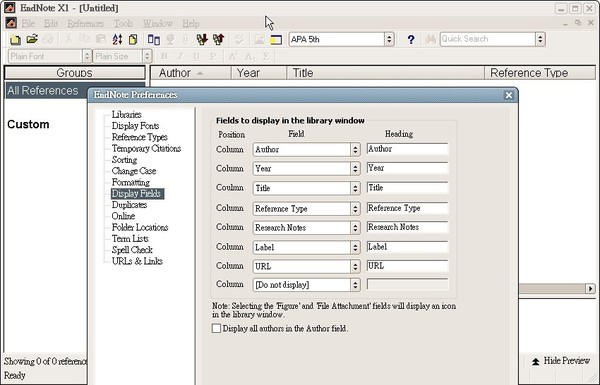Select Sorting in preferences tree
The image size is (600, 385).
(124, 160)
